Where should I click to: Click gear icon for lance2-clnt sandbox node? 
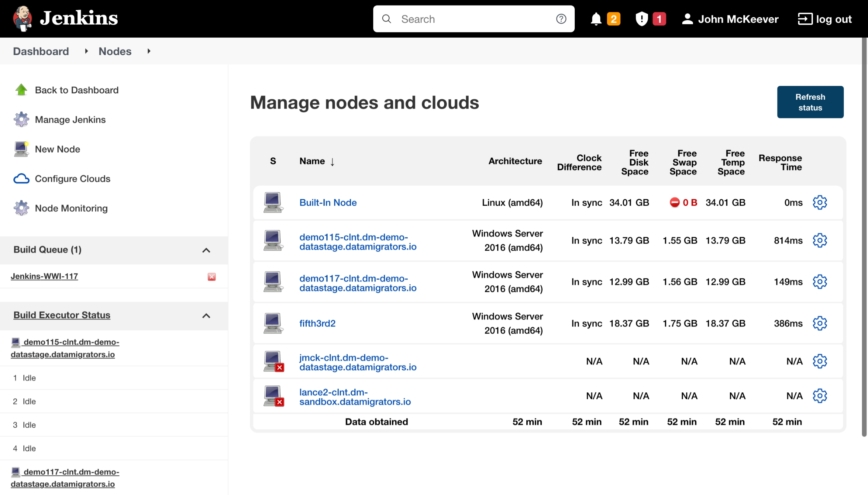tap(820, 396)
